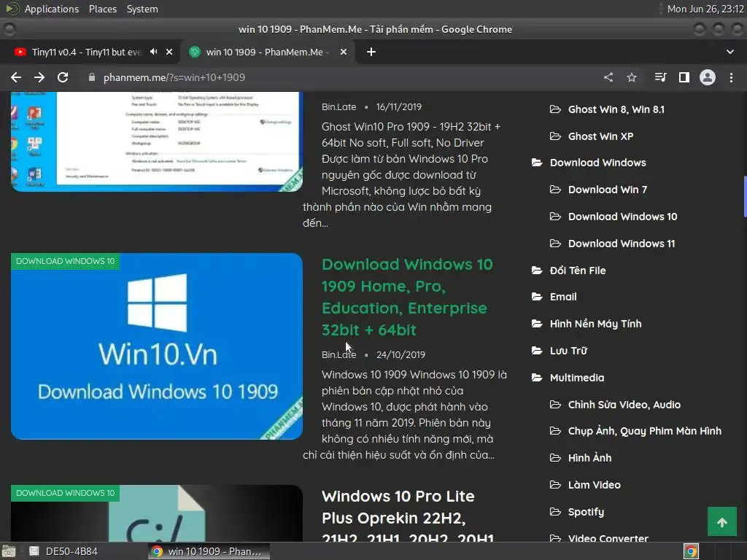Image resolution: width=747 pixels, height=560 pixels.
Task: Open the Download Win 7 category
Action: click(608, 190)
